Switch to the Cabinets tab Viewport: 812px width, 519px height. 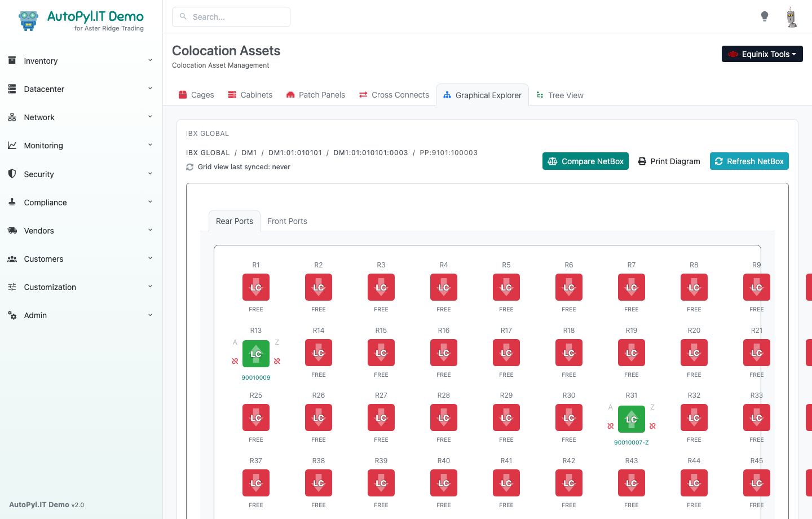click(x=250, y=95)
